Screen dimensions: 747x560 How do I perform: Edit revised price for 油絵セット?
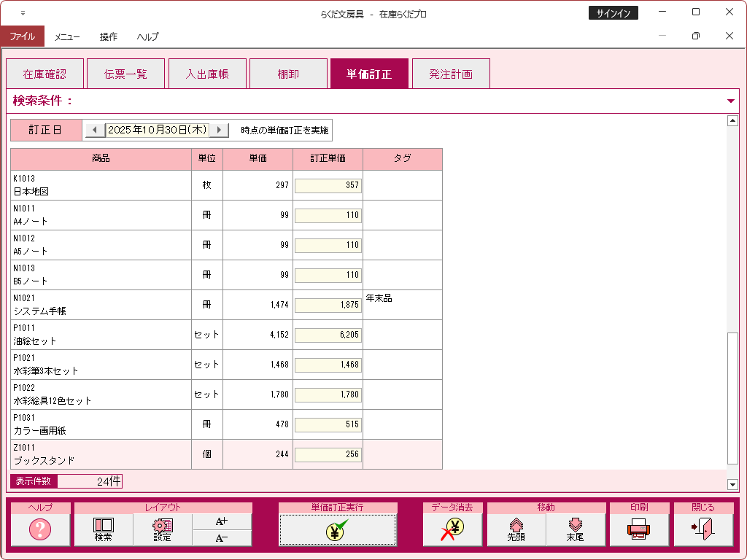[328, 335]
